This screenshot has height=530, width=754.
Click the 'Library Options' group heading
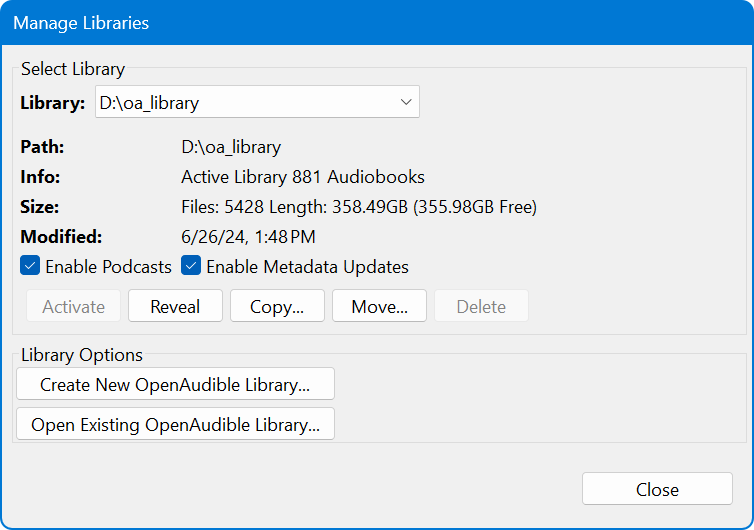(x=82, y=355)
